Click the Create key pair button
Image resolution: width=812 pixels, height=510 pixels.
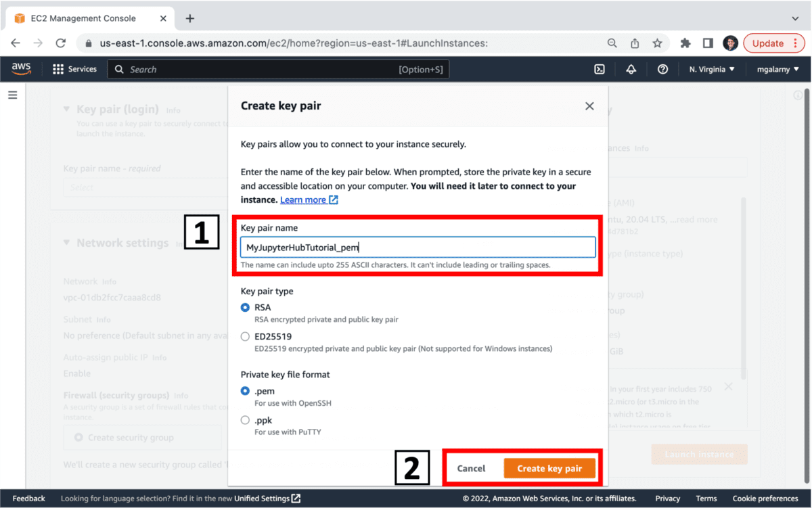point(549,468)
